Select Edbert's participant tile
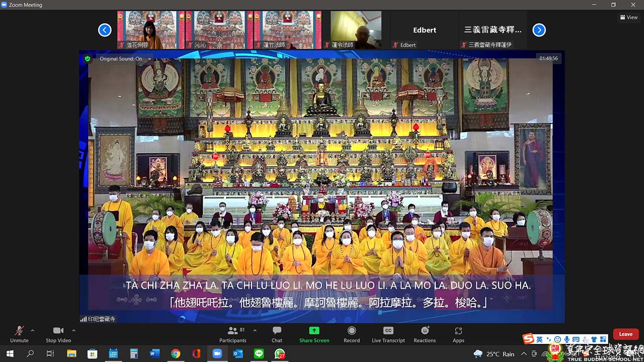644x362 pixels. click(x=424, y=30)
